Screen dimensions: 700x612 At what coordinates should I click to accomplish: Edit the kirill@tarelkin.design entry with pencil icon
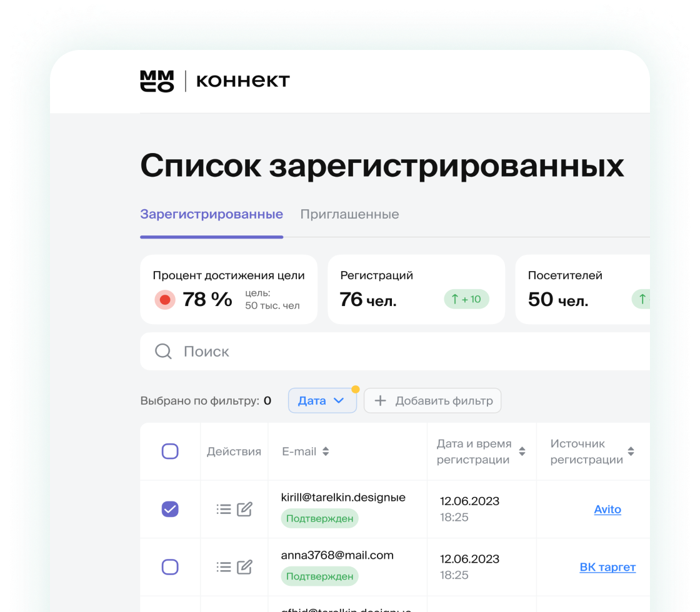click(x=244, y=509)
